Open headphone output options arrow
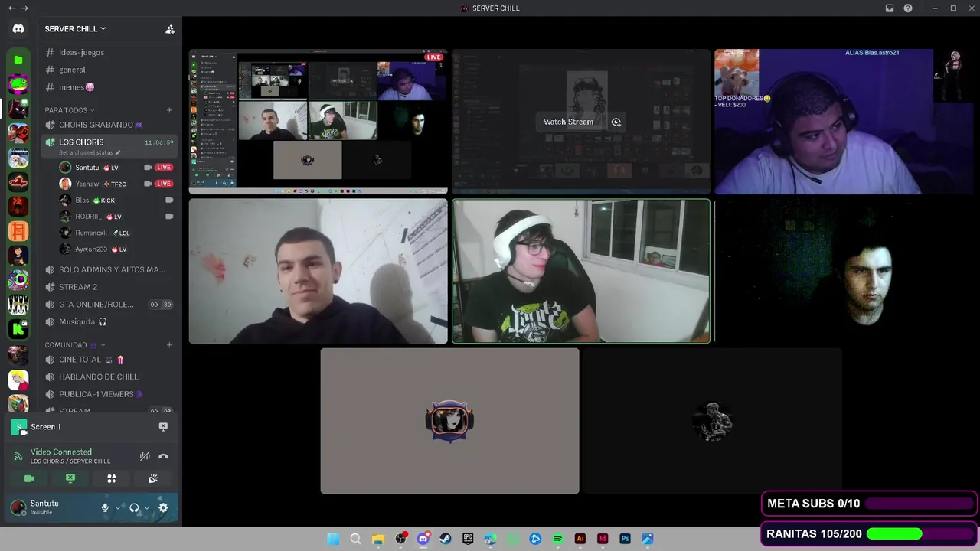The image size is (980, 551). pyautogui.click(x=147, y=507)
